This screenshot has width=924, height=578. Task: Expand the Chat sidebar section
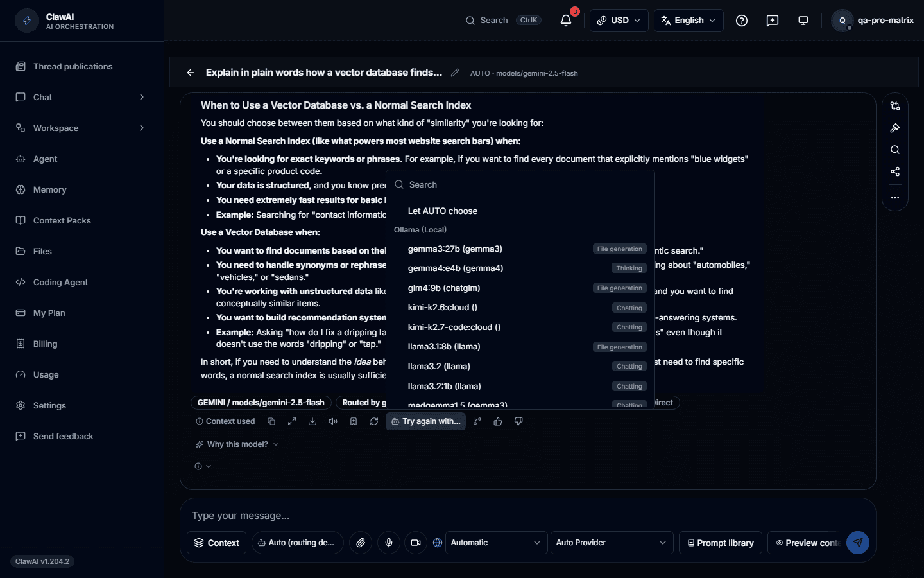pyautogui.click(x=81, y=97)
